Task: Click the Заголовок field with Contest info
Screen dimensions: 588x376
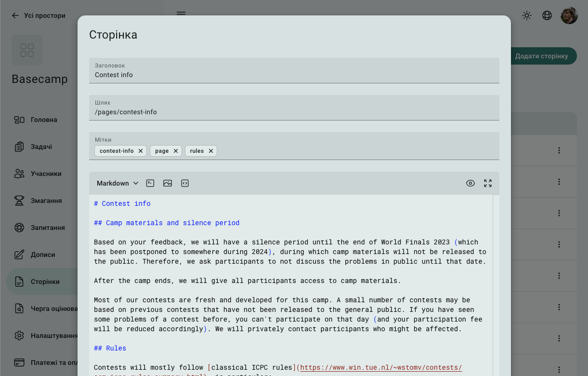Action: coord(294,75)
